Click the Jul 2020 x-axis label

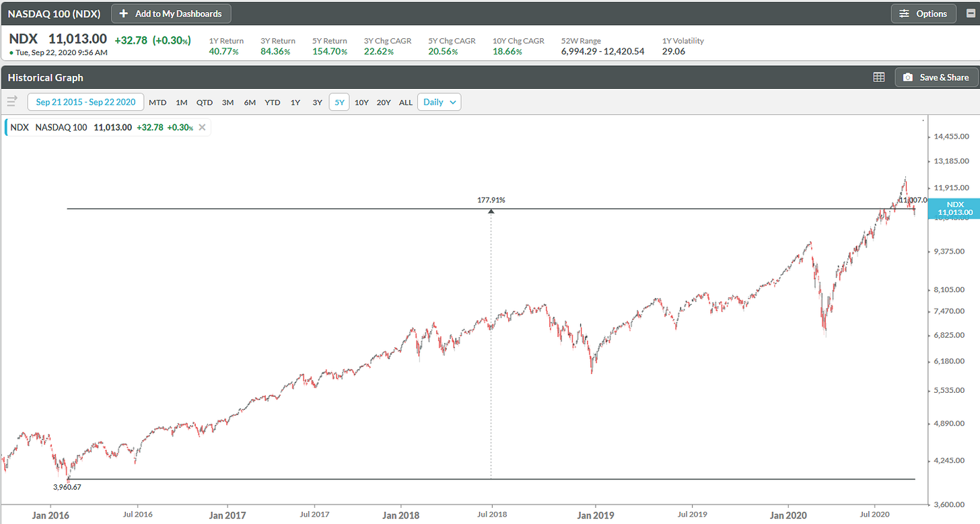[x=874, y=515]
